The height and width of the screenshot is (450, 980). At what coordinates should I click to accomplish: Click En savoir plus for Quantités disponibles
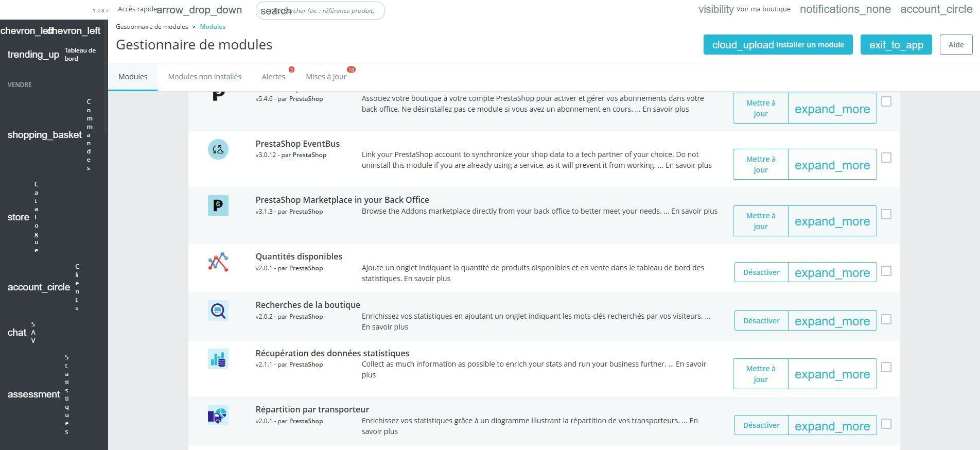tap(427, 279)
